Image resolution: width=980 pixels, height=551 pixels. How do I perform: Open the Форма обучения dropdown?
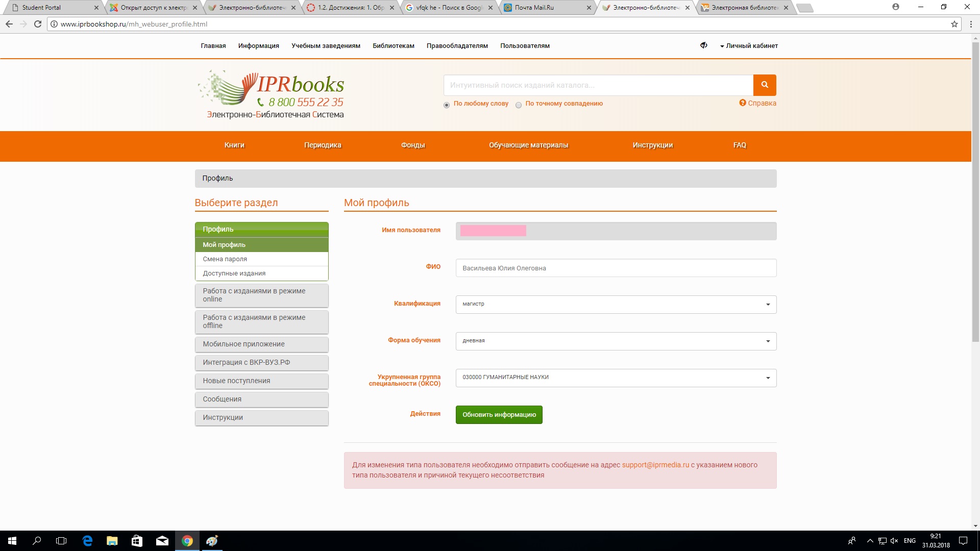pos(616,341)
